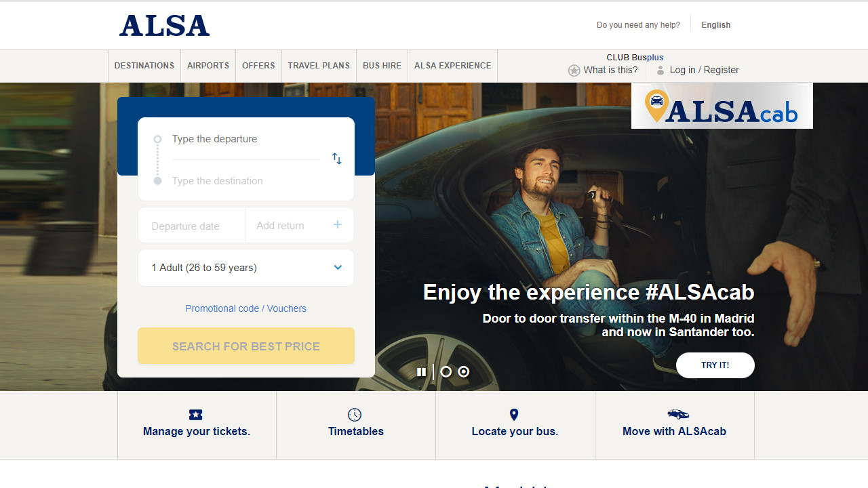Click the clock icon above Timetables
Image resolution: width=868 pixels, height=488 pixels.
pyautogui.click(x=355, y=415)
